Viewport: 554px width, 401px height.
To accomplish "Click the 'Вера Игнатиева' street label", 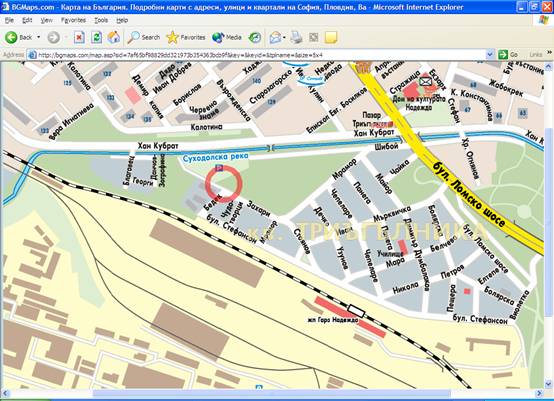I will pyautogui.click(x=72, y=122).
